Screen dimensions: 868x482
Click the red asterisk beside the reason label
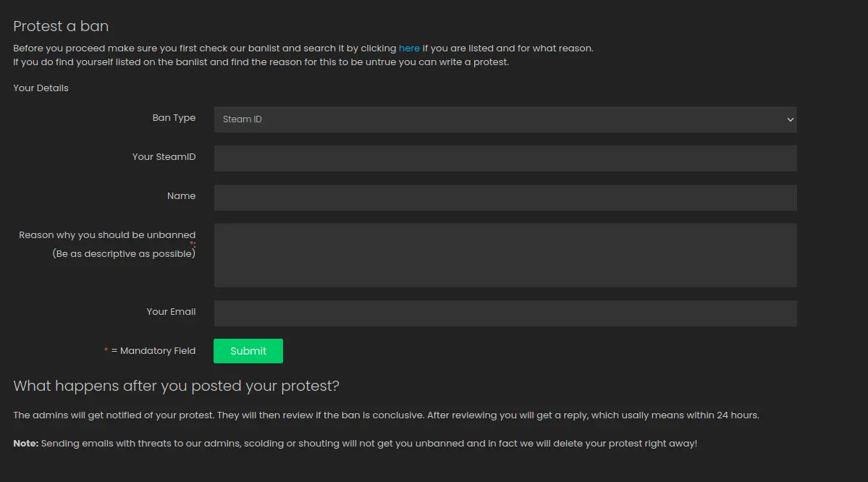193,245
